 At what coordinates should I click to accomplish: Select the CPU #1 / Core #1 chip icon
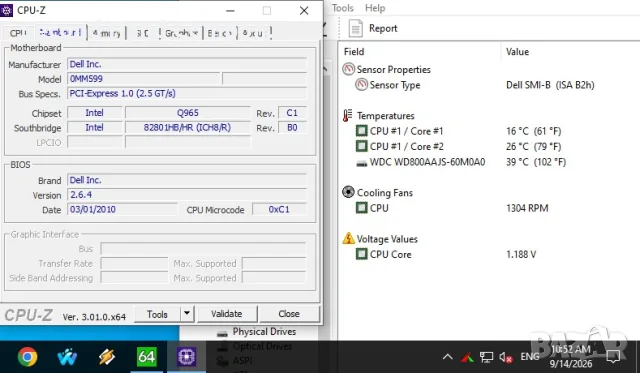362,131
